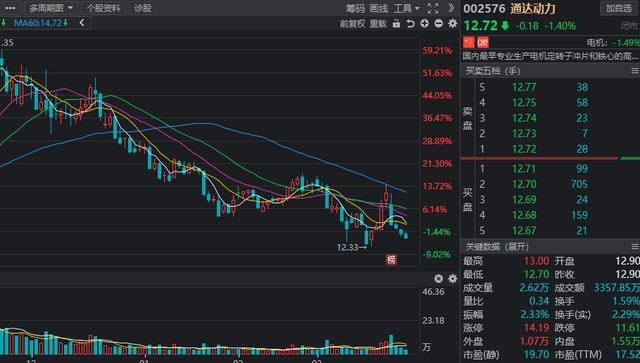Click sell level 4 price 12.75
The image size is (640, 363).
tap(524, 102)
